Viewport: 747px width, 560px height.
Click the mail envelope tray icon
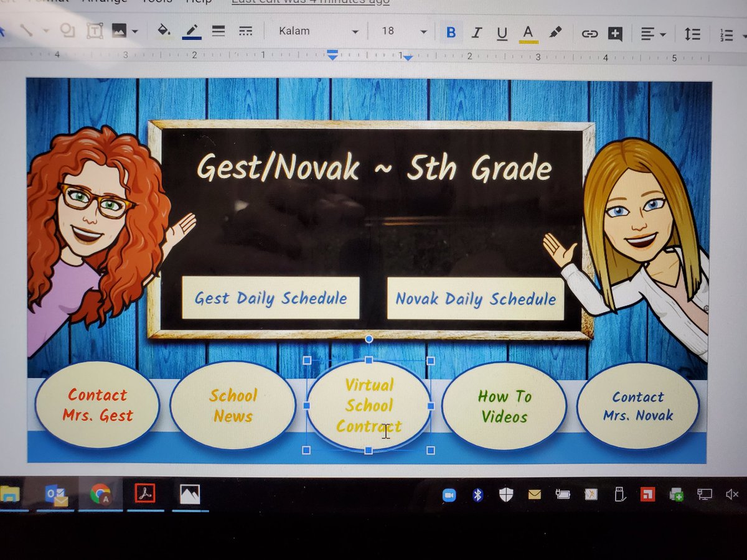[534, 495]
